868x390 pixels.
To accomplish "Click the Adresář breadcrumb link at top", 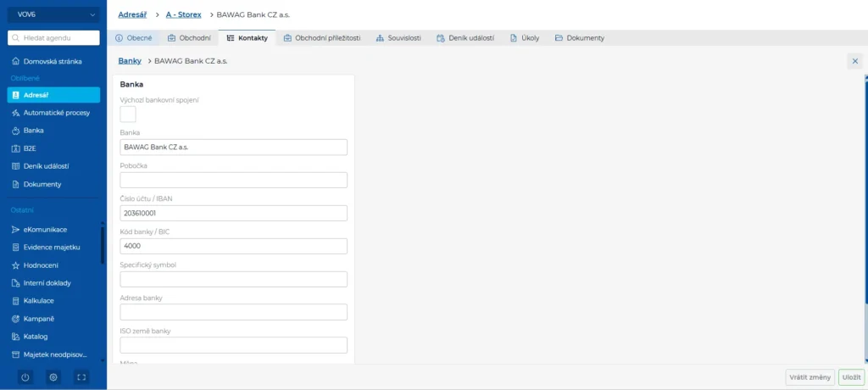I will (x=132, y=14).
